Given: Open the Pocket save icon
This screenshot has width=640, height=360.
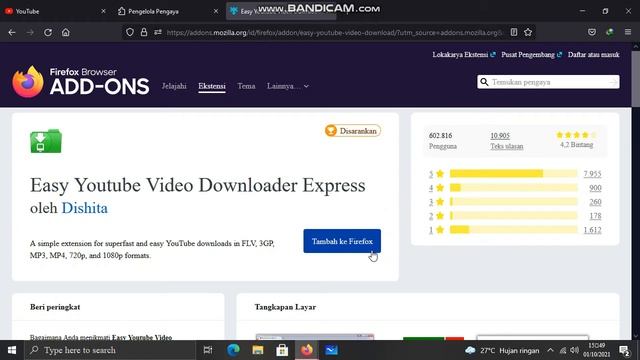Looking at the screenshot, I should 592,32.
